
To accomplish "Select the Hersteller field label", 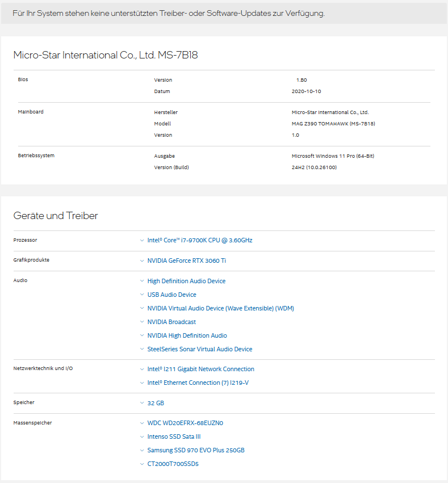I will coord(166,112).
